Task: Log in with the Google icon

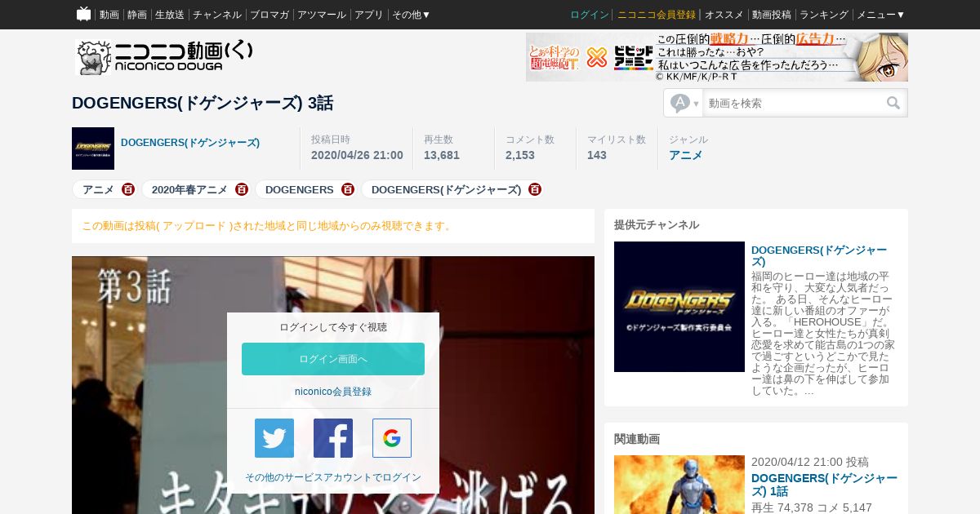Action: 392,438
